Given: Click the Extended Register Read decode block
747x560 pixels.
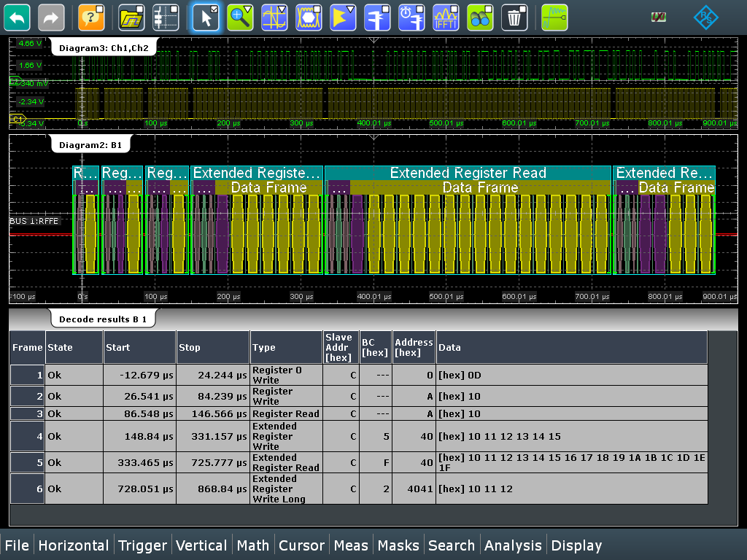Looking at the screenshot, I should [x=468, y=173].
